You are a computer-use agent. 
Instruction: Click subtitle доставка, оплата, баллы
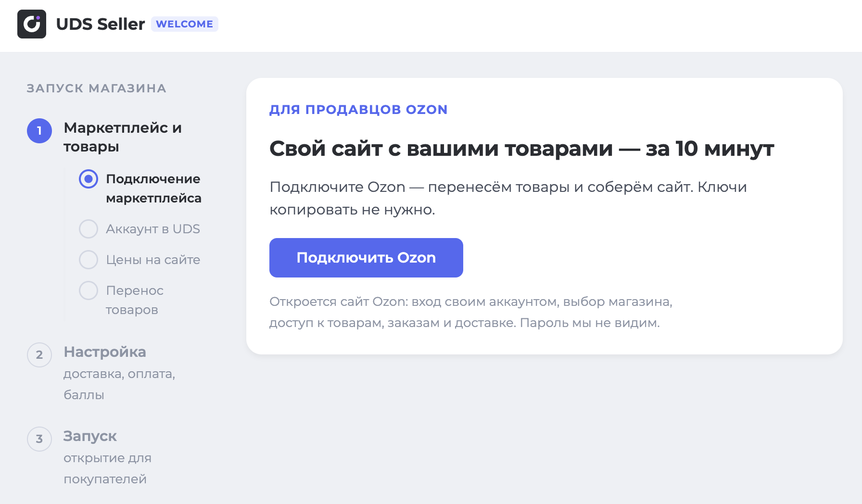[x=119, y=384]
